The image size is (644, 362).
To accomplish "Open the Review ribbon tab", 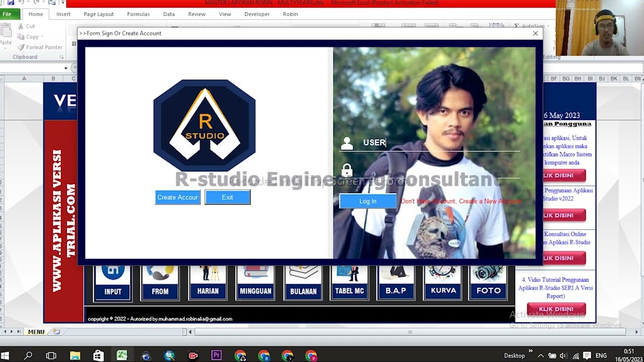I will (x=197, y=14).
